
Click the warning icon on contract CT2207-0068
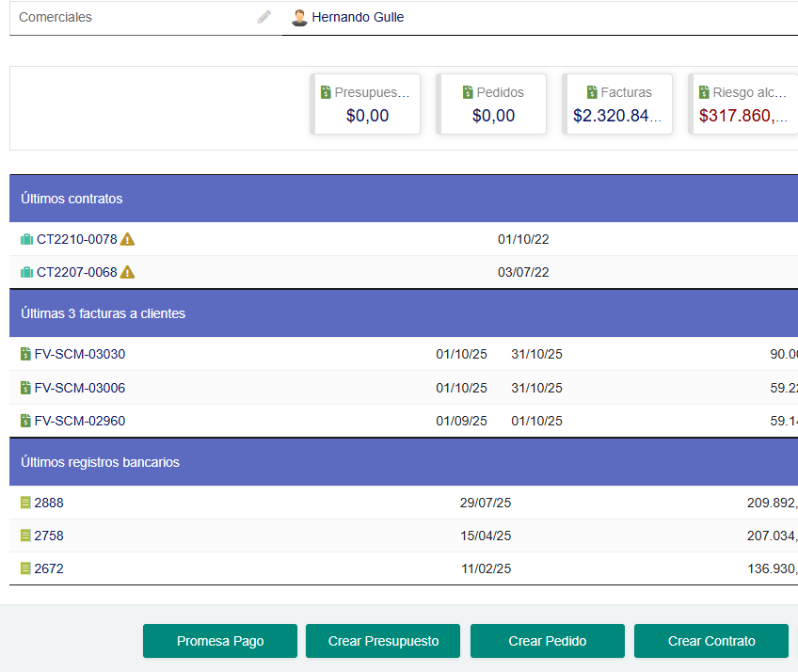coord(127,272)
